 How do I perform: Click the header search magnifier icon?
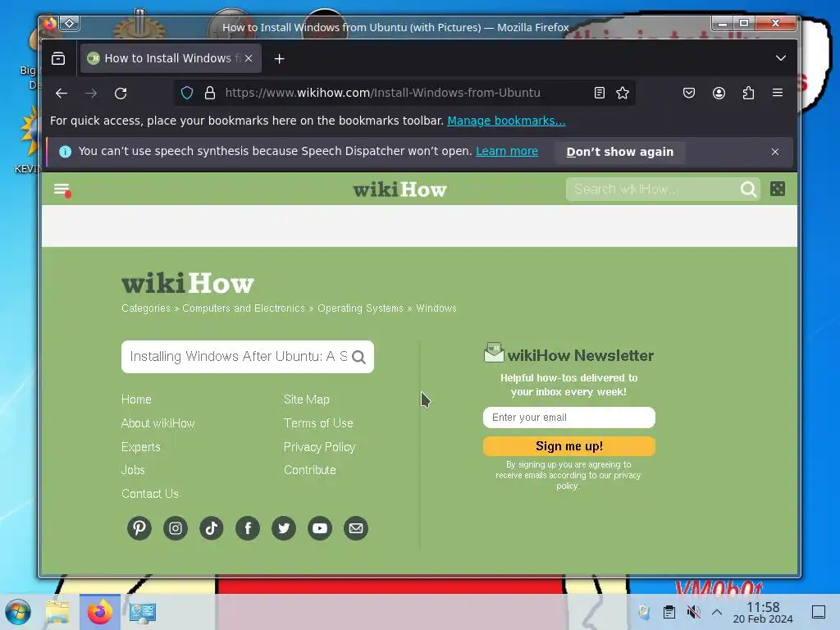[x=748, y=189]
